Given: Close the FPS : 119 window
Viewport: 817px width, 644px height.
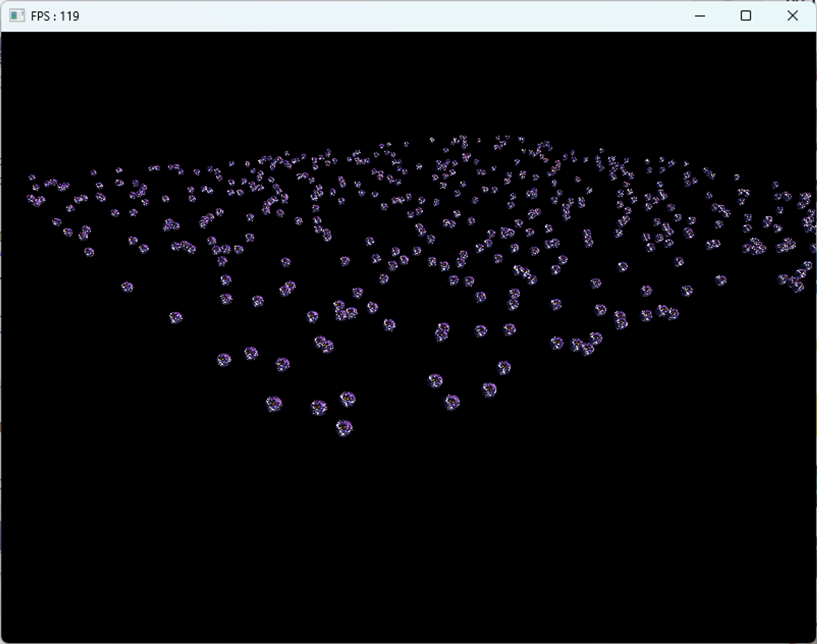Looking at the screenshot, I should pos(792,16).
